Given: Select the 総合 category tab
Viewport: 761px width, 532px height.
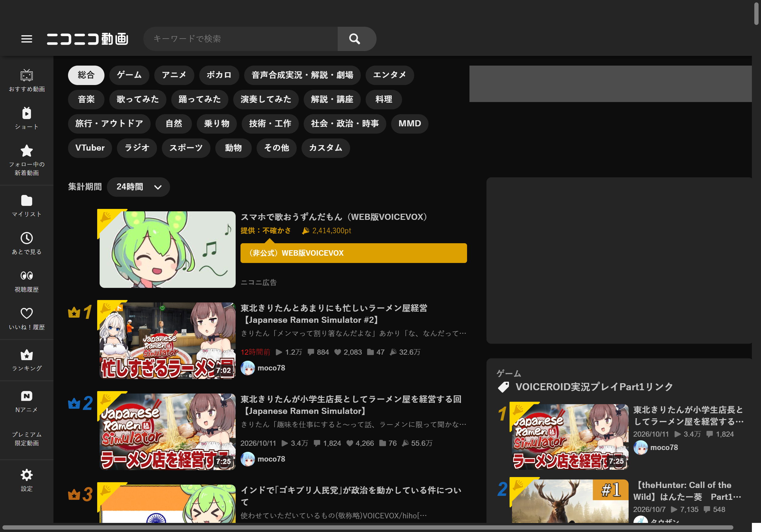Looking at the screenshot, I should click(x=86, y=75).
